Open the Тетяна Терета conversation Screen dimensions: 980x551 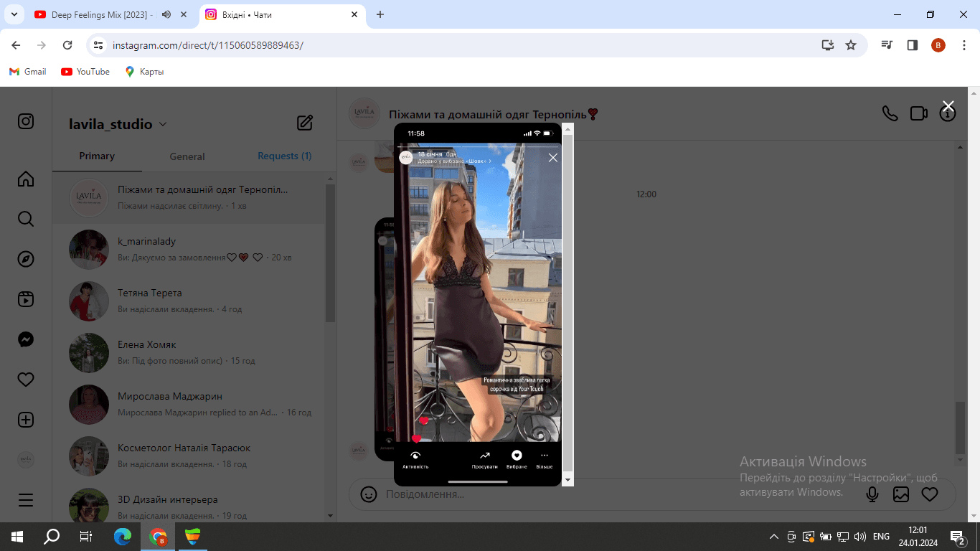tap(189, 301)
